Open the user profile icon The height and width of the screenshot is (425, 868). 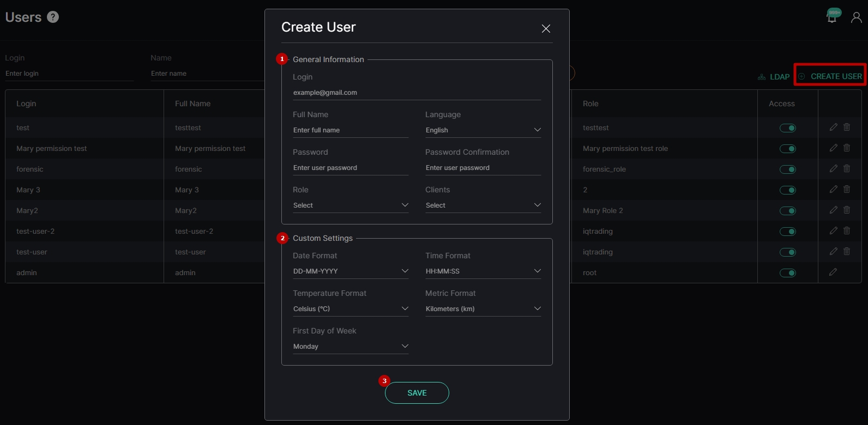(x=857, y=18)
